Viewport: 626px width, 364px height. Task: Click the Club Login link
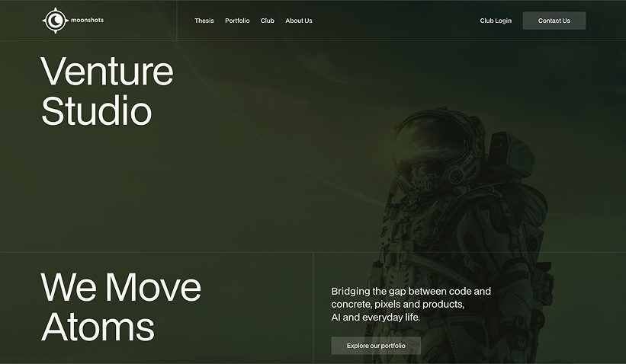click(x=496, y=21)
